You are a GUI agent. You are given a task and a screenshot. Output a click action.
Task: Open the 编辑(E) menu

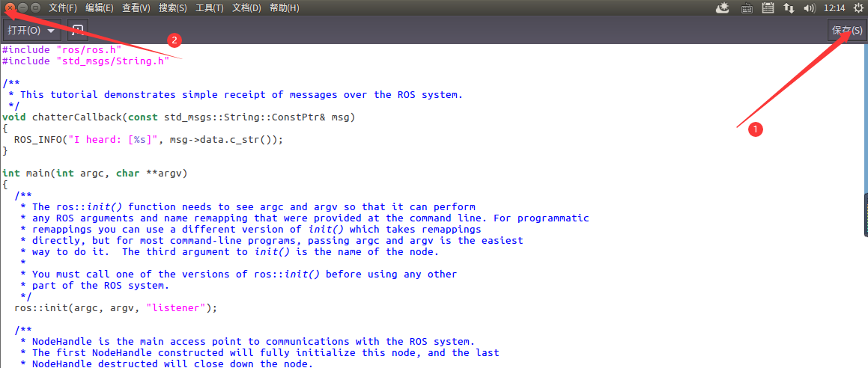coord(100,7)
